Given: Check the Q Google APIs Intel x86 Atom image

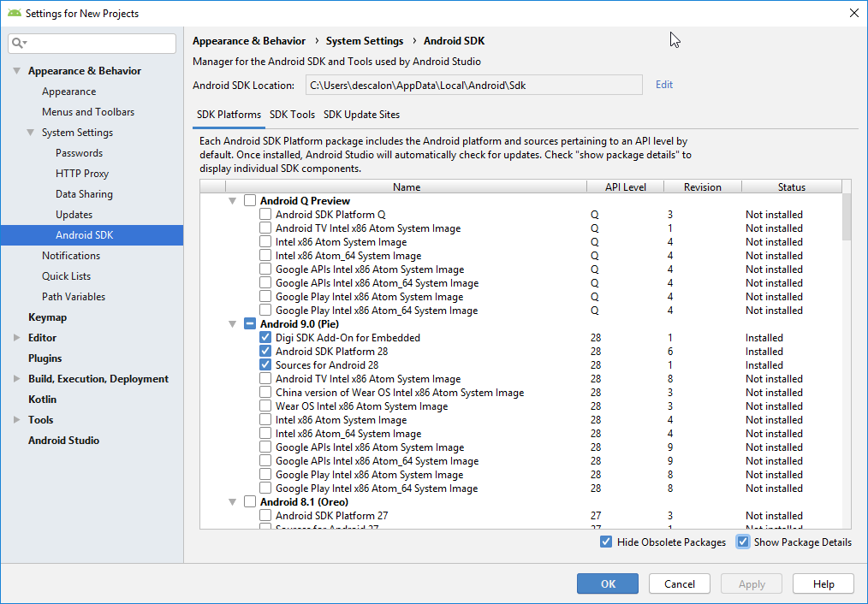Looking at the screenshot, I should pos(265,269).
